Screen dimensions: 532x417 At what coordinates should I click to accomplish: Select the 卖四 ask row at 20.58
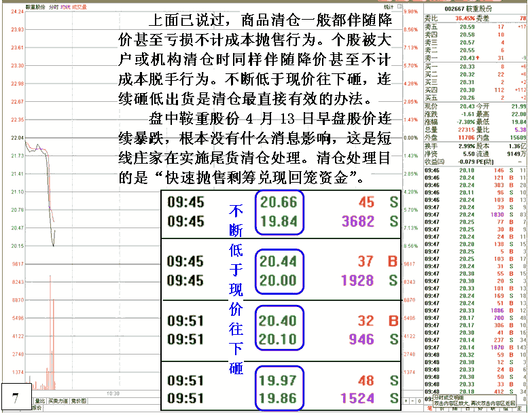tap(475, 35)
